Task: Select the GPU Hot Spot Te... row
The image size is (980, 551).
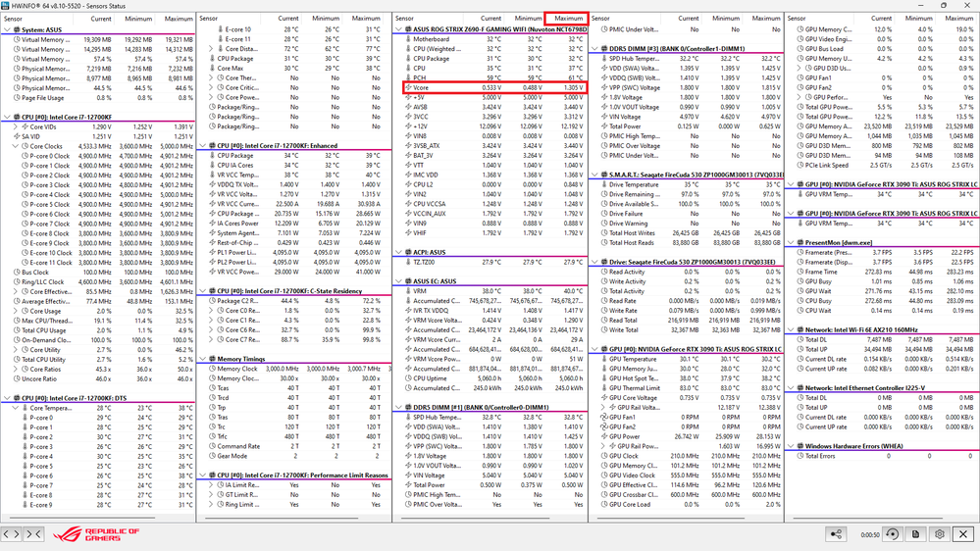Action: coord(687,378)
